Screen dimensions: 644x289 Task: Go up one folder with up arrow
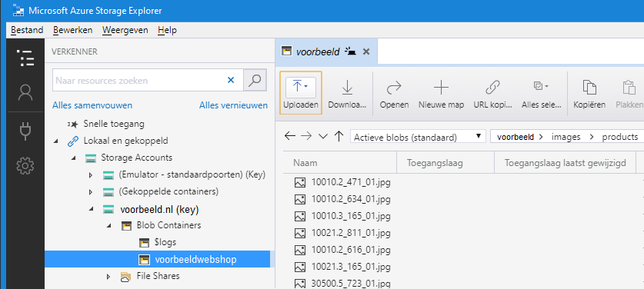click(x=339, y=136)
